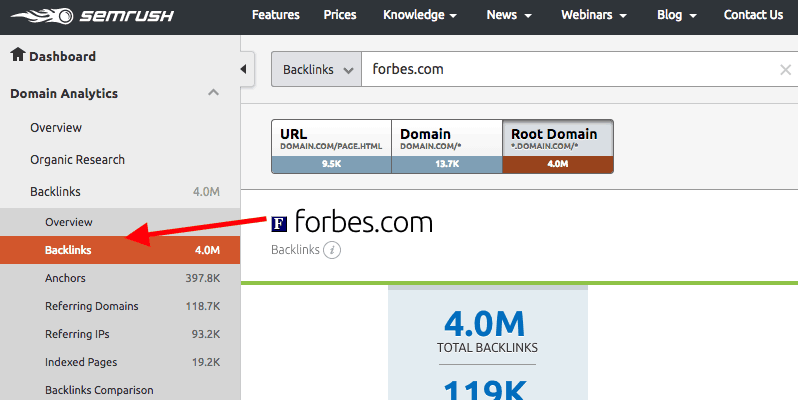Click the Dashboard home icon
The image size is (798, 400).
(x=17, y=56)
